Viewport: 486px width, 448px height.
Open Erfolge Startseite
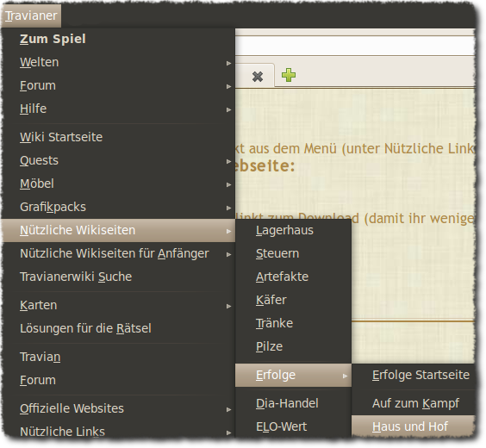414,375
